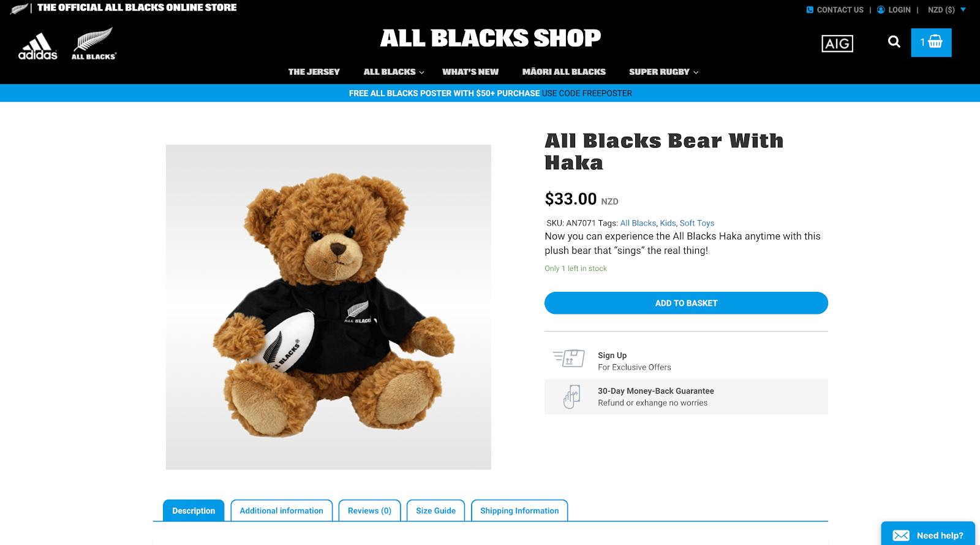Click the AIG sponsor logo

[837, 44]
